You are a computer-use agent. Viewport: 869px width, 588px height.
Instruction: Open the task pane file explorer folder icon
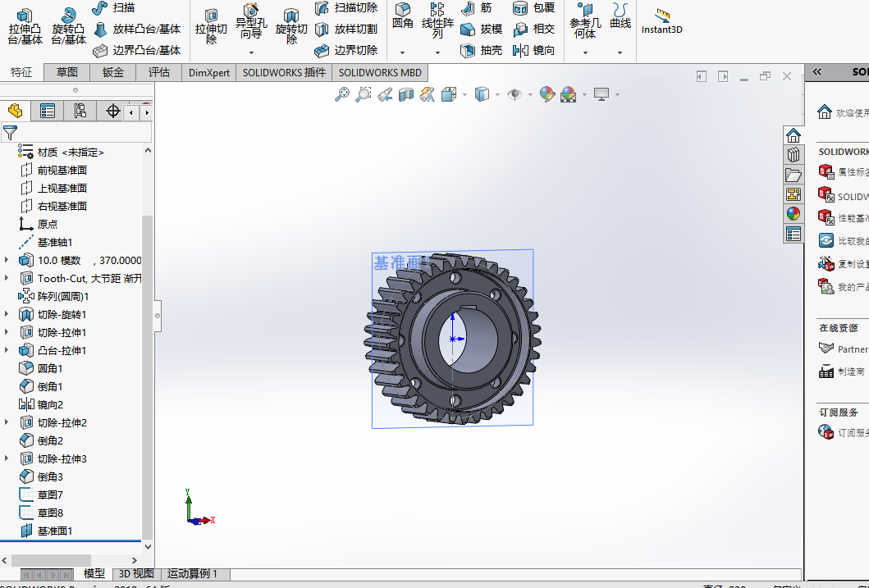point(793,175)
